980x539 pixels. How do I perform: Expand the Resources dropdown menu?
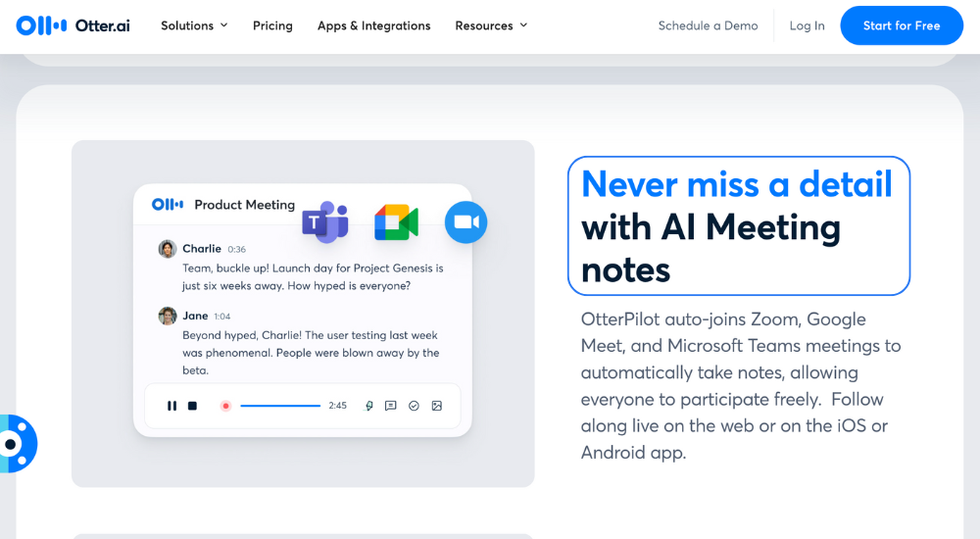491,25
